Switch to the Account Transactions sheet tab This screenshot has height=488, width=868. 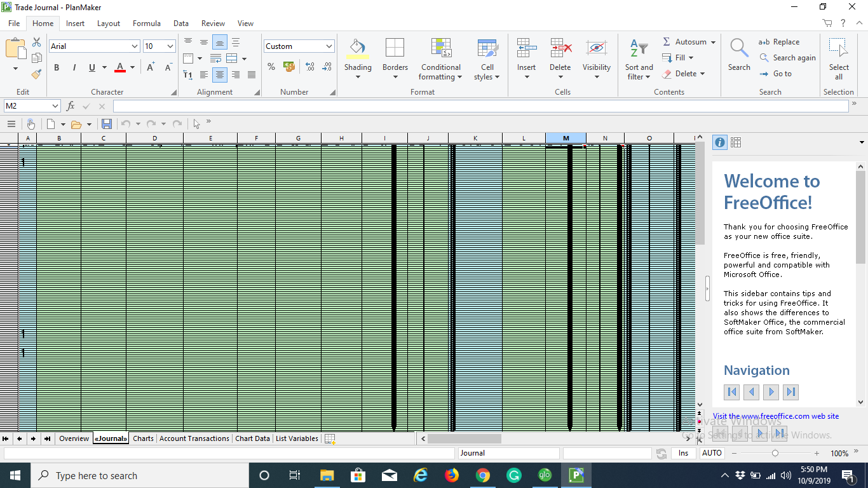click(194, 438)
